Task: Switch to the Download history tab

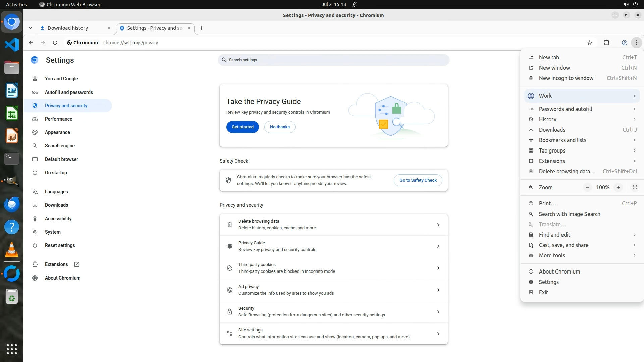Action: pos(68,28)
